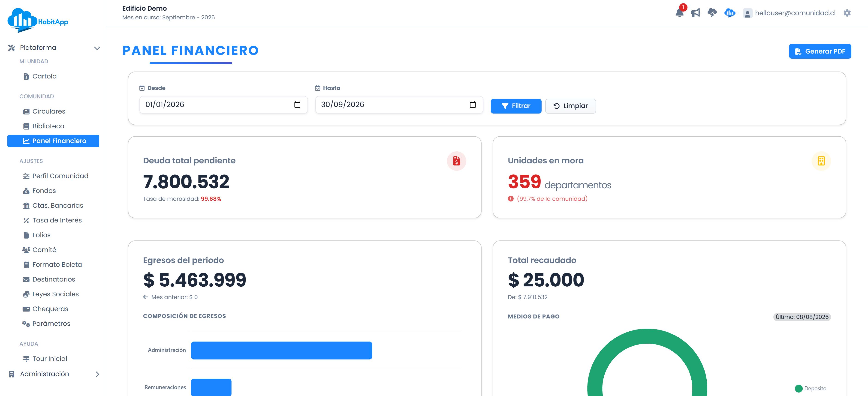Click the Filtrar button
Screen dimensions: 868x396
[516, 106]
